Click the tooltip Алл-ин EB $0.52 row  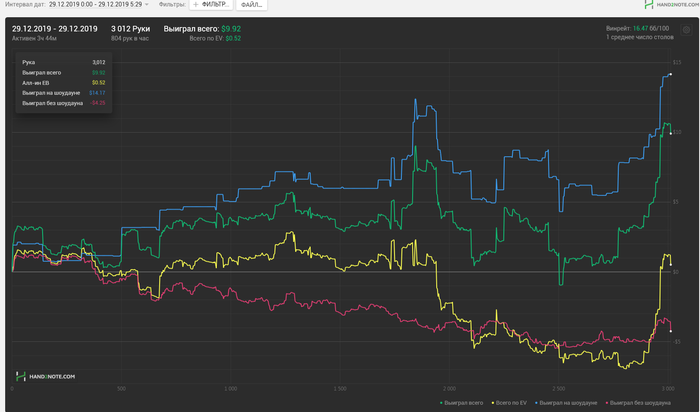tap(64, 83)
